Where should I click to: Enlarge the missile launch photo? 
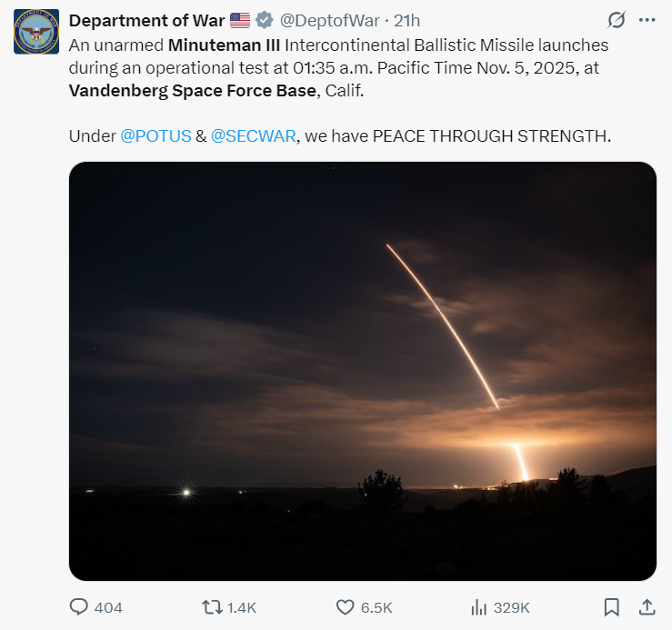coord(362,371)
